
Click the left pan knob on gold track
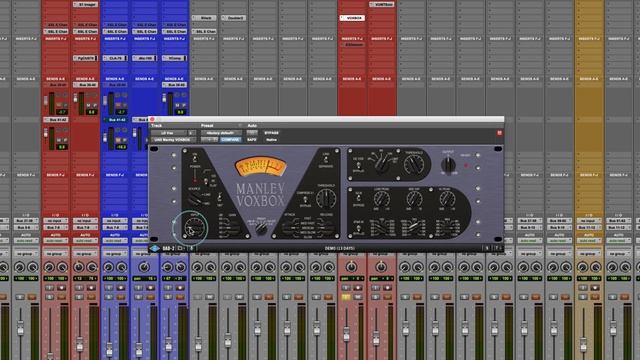tap(582, 267)
